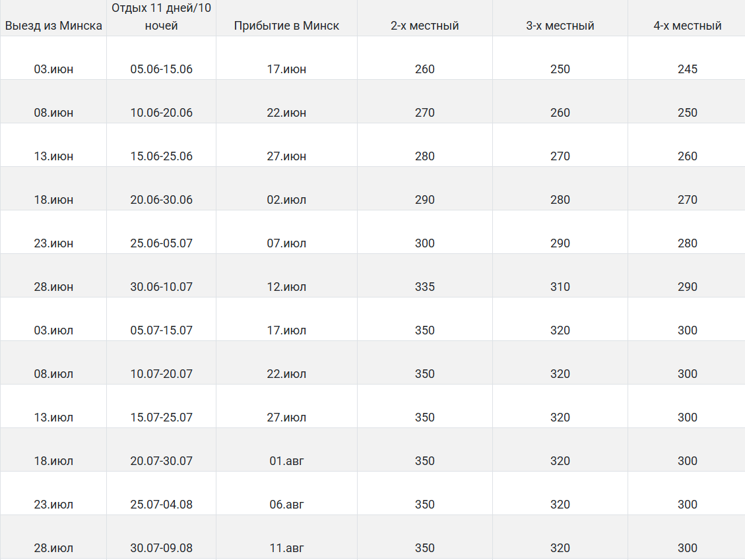Select the 08.июл departure date cell

(x=53, y=374)
